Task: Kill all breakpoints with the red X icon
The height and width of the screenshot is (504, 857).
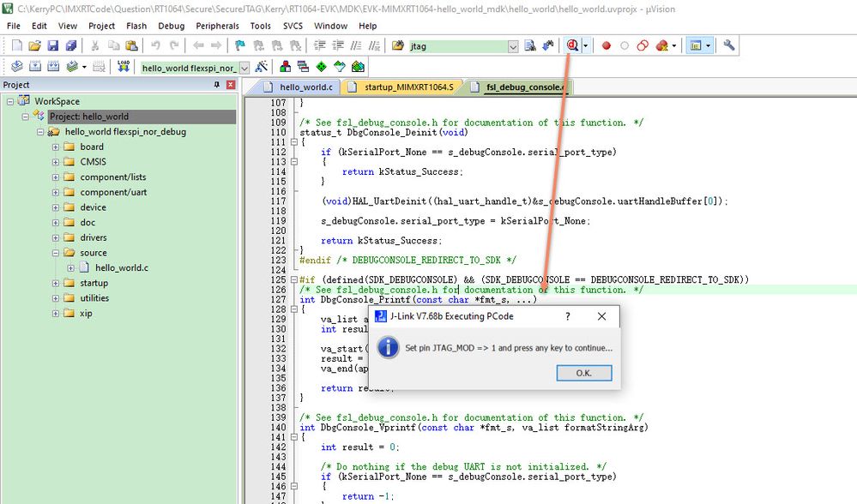Action: (662, 46)
